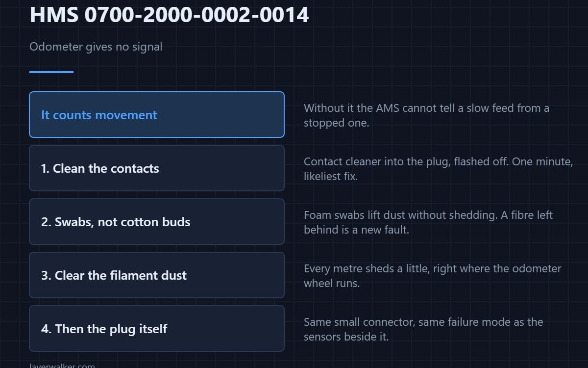
Task: Click the HMS 0700-2000-0002-0014 error code heading
Action: point(169,15)
